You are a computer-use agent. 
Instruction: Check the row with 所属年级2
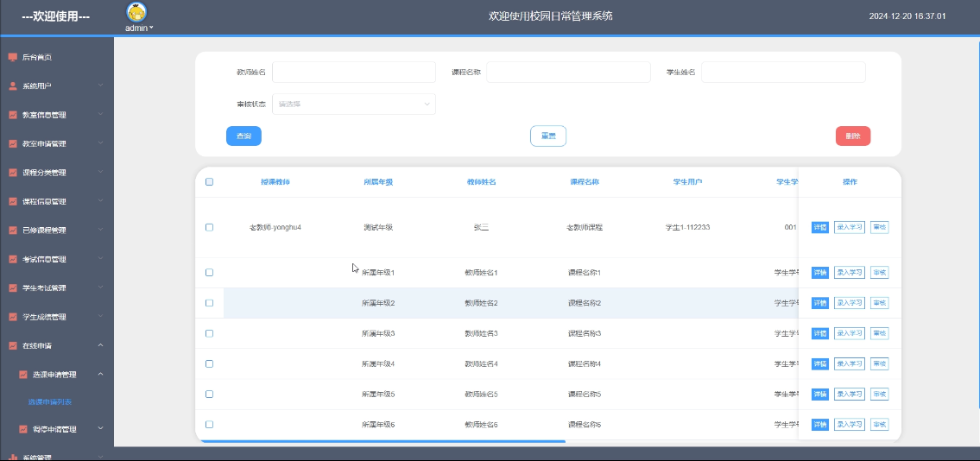pyautogui.click(x=209, y=303)
